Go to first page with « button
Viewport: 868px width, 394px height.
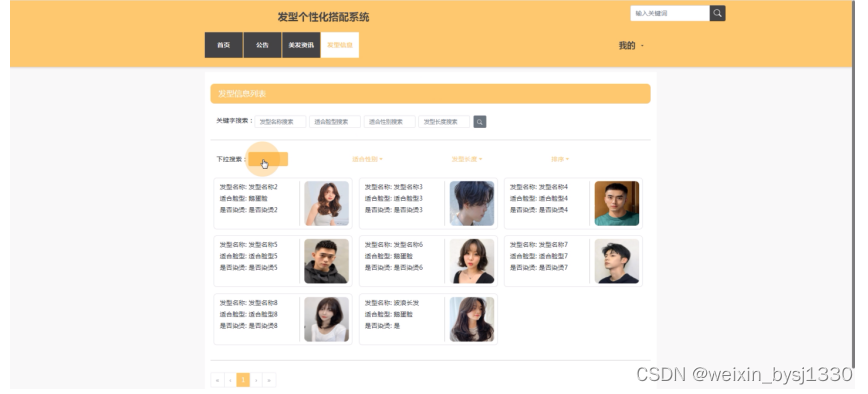[x=217, y=380]
